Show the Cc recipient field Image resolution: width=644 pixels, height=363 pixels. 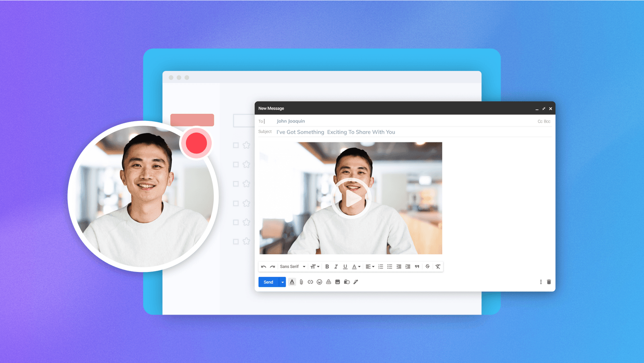[x=539, y=121]
